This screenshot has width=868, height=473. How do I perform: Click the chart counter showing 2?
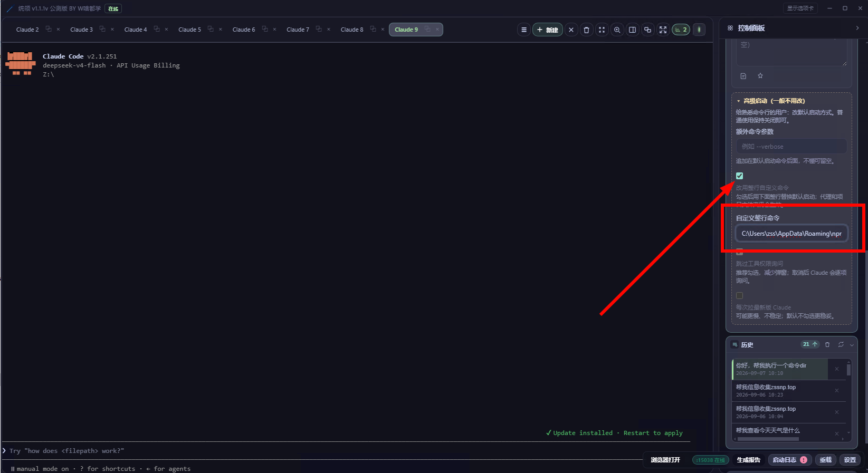click(681, 30)
